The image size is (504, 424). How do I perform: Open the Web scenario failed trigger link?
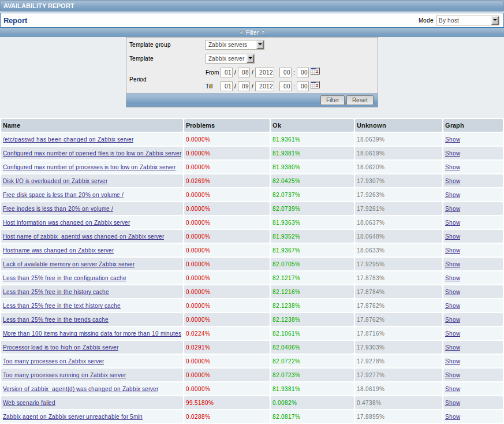click(x=29, y=402)
